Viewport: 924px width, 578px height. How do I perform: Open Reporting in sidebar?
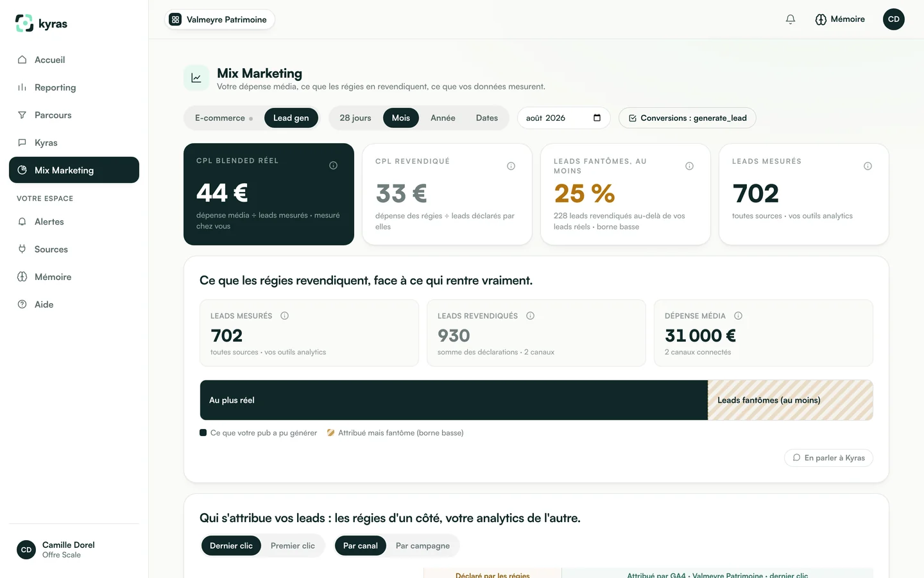[x=74, y=87]
